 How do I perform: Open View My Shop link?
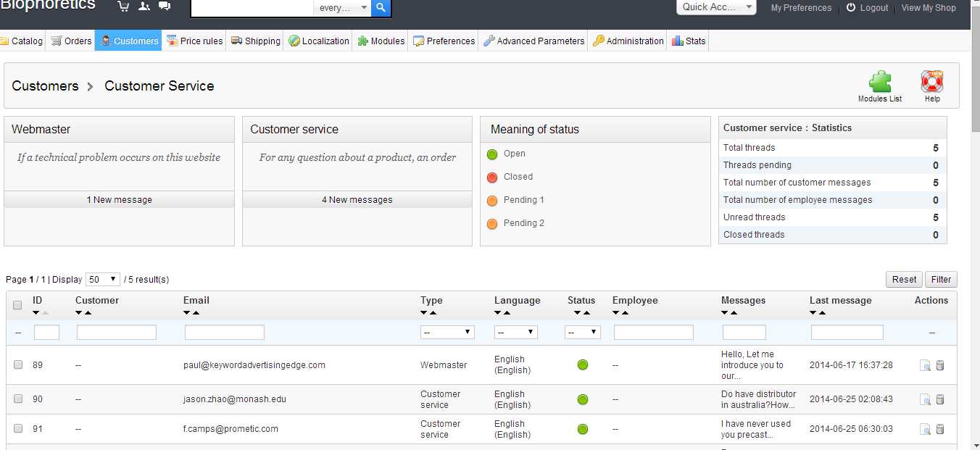(x=929, y=8)
